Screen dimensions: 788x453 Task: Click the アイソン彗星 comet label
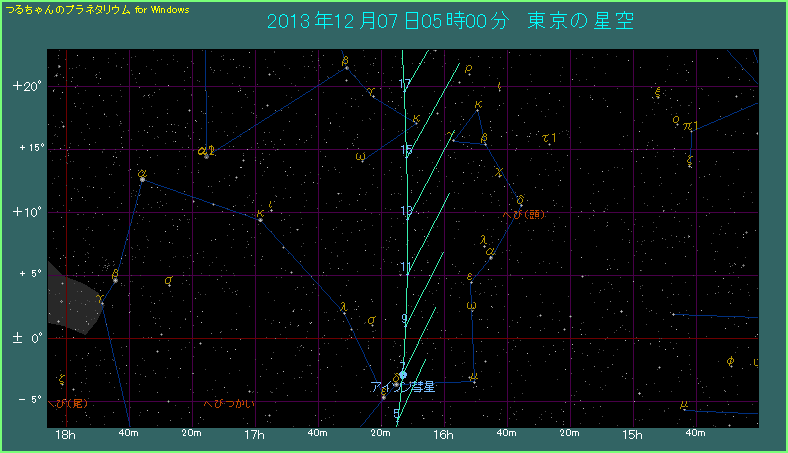pos(403,387)
